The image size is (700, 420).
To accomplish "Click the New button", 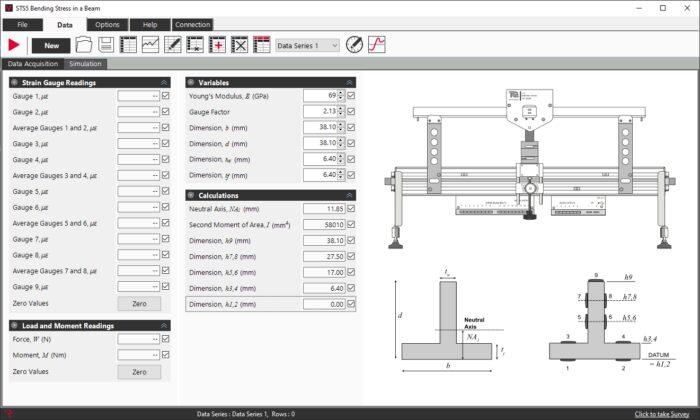I will [x=50, y=45].
